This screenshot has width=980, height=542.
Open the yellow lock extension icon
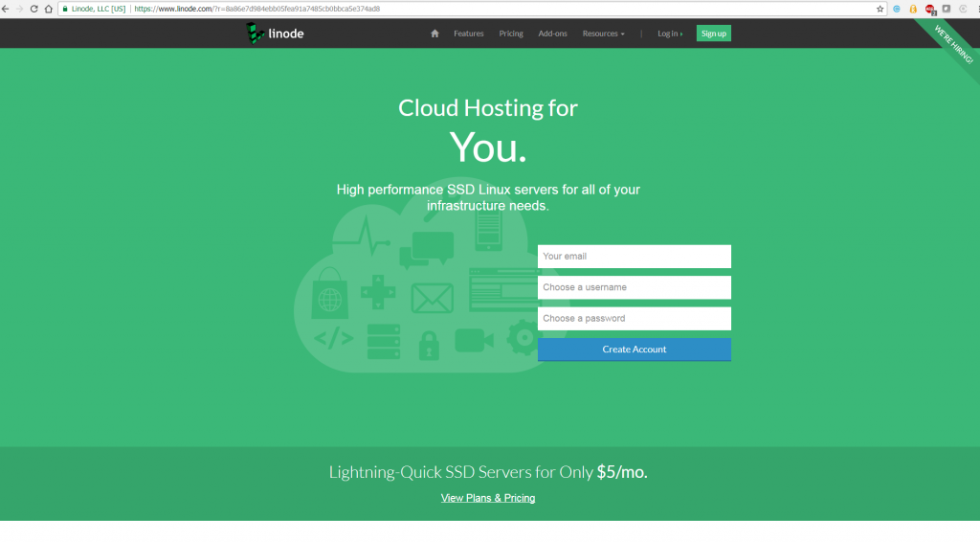(913, 9)
